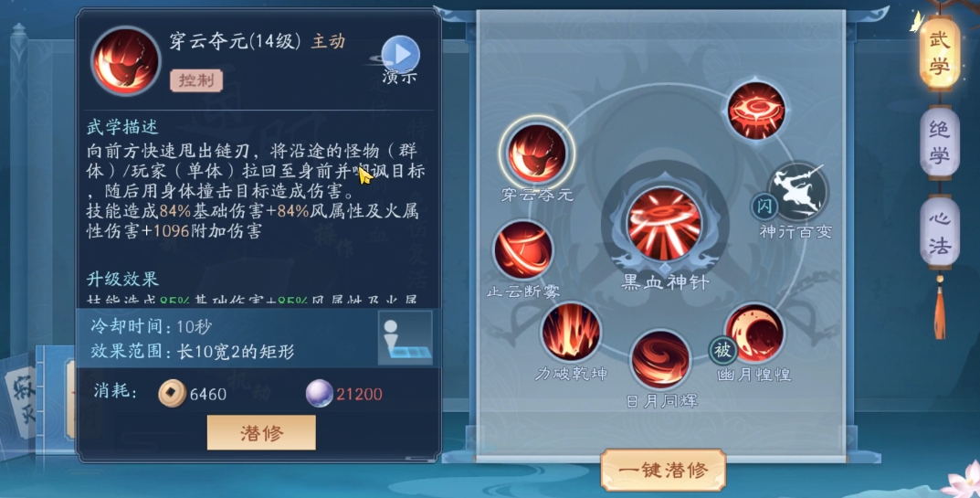The height and width of the screenshot is (498, 980).
Task: Switch to the 武学 lantern tab
Action: tap(940, 53)
